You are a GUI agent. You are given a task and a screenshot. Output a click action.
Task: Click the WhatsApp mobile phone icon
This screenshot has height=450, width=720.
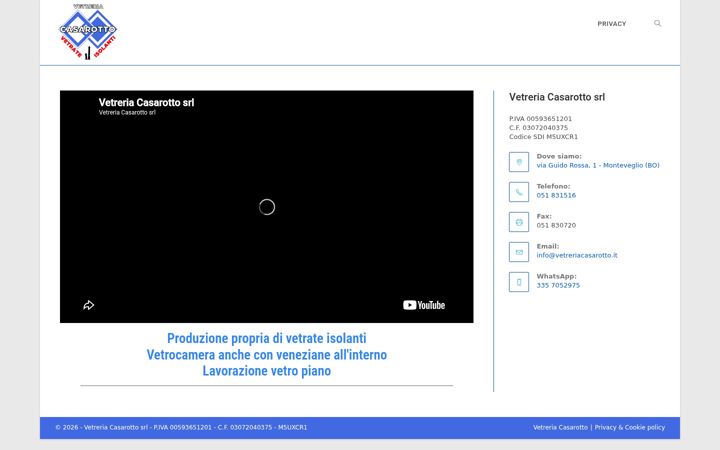tap(519, 282)
